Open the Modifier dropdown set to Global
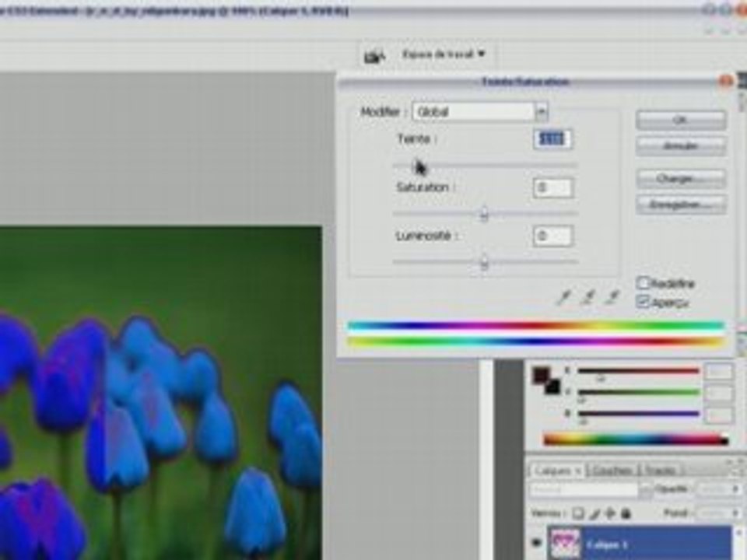 pos(480,112)
